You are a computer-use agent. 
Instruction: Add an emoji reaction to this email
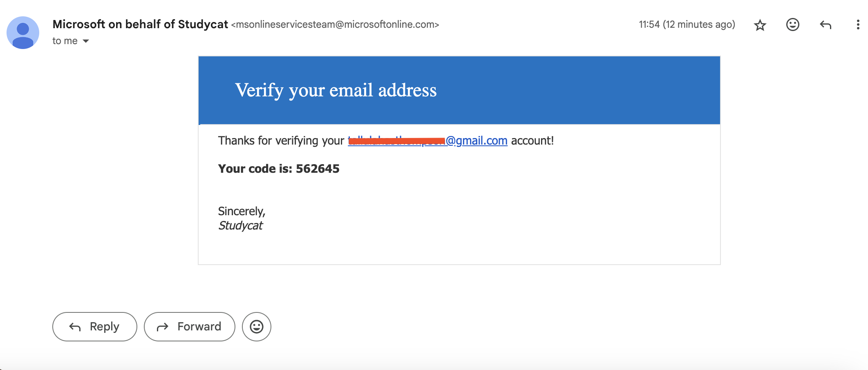(792, 25)
